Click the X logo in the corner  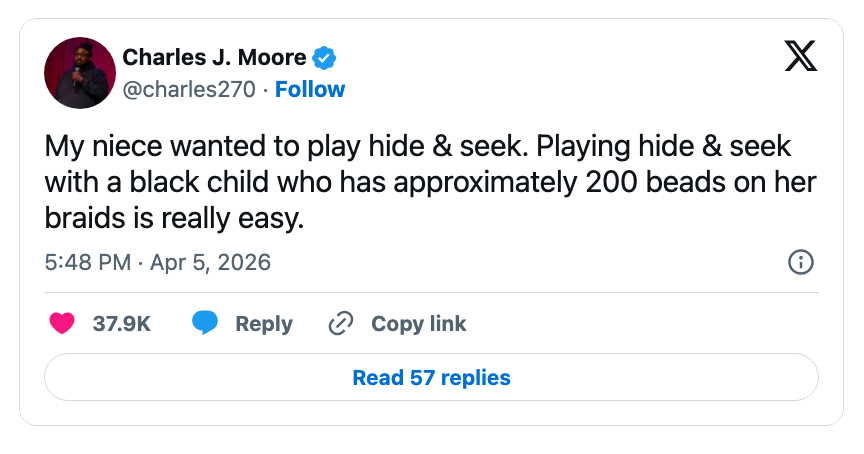tap(800, 59)
